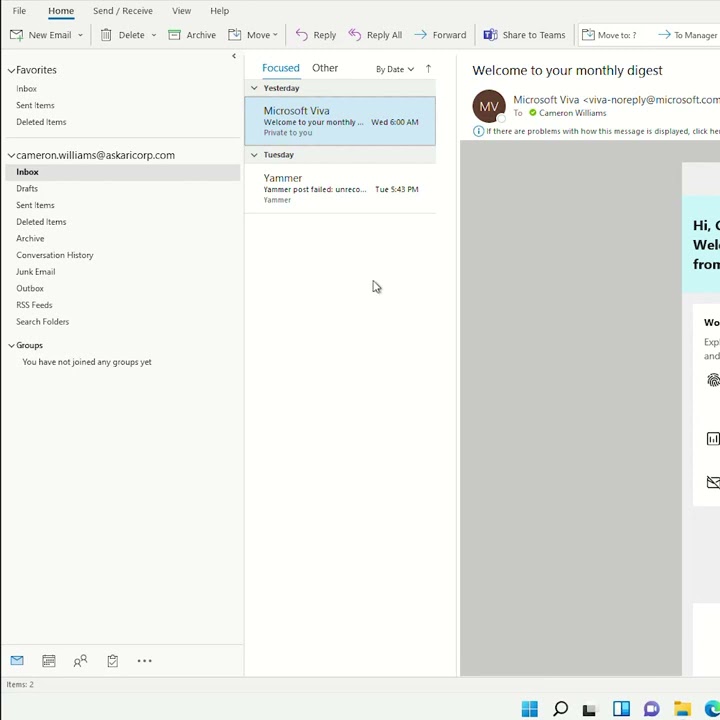Archive the selected message
This screenshot has width=720, height=720.
point(192,35)
